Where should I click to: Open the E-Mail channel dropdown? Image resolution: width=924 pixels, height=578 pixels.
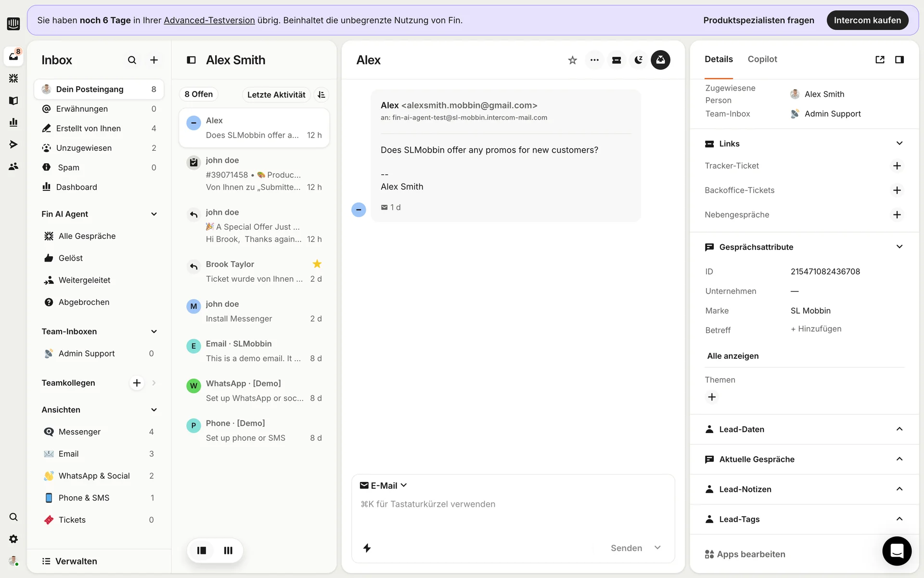[384, 486]
